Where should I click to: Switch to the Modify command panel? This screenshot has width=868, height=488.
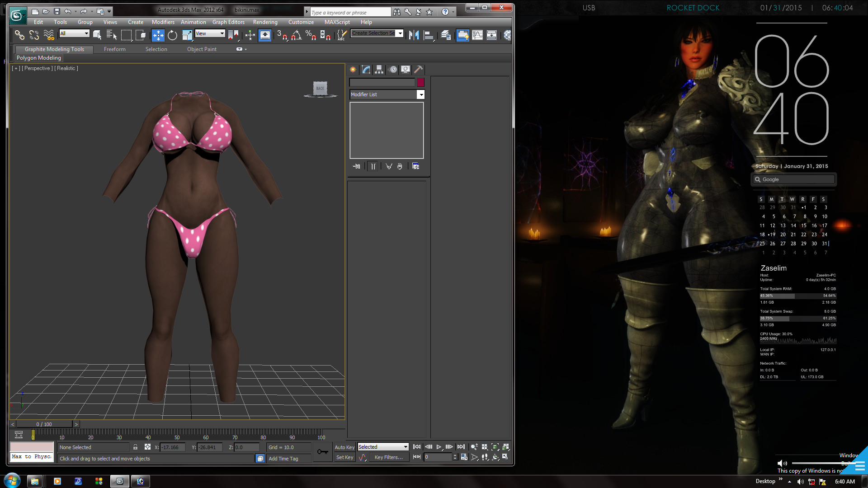point(366,70)
